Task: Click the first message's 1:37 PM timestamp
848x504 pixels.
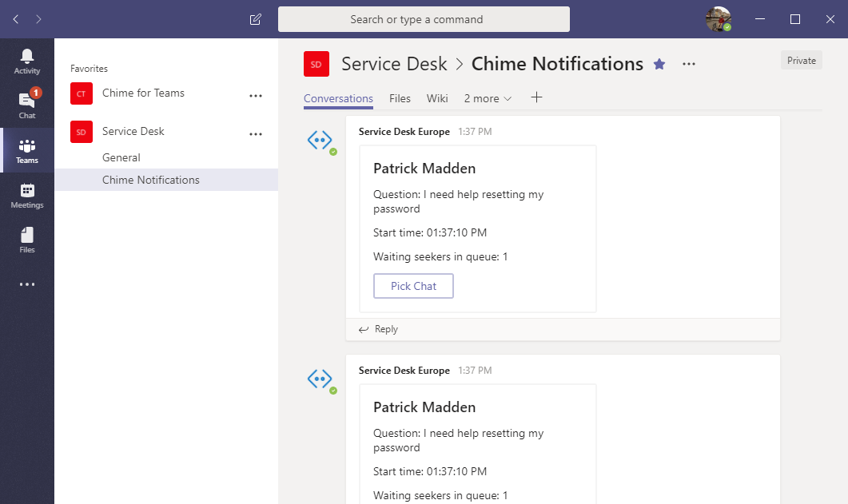Action: 475,132
